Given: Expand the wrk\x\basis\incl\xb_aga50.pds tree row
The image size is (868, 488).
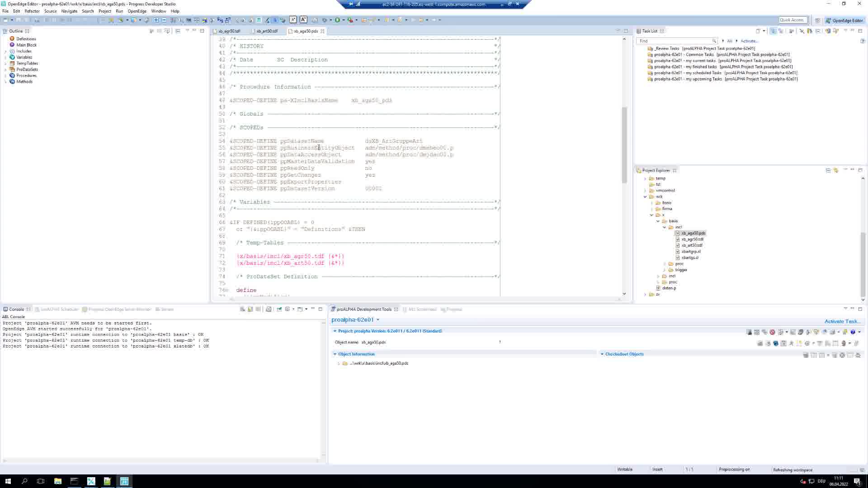Looking at the screenshot, I should (x=339, y=364).
